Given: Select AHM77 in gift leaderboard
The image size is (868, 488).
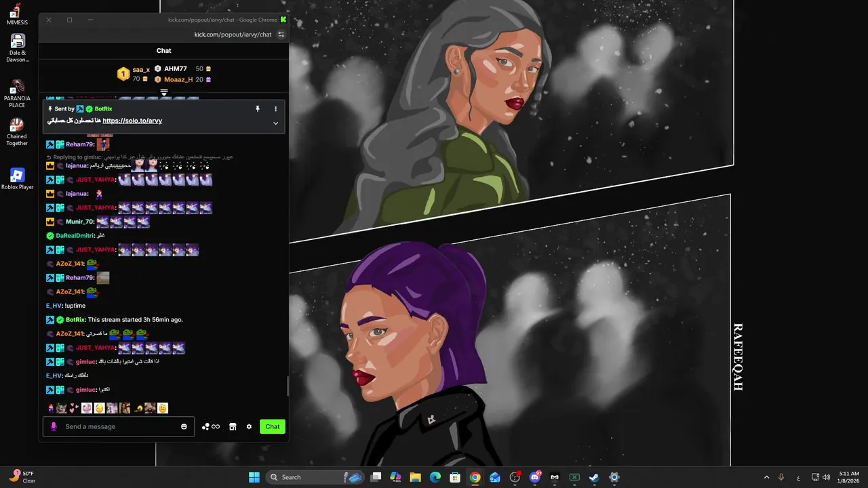Looking at the screenshot, I should click(176, 69).
